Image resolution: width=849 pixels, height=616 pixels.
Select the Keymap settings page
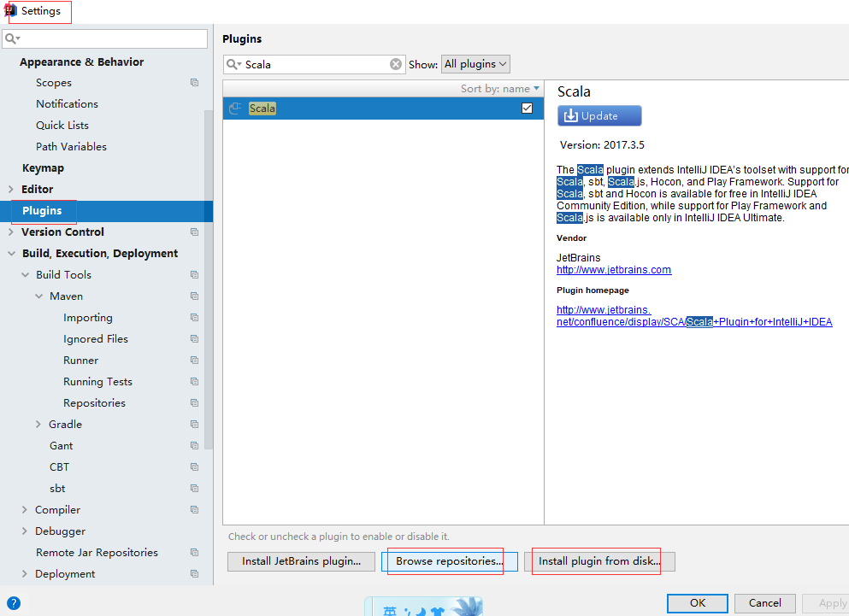(43, 167)
